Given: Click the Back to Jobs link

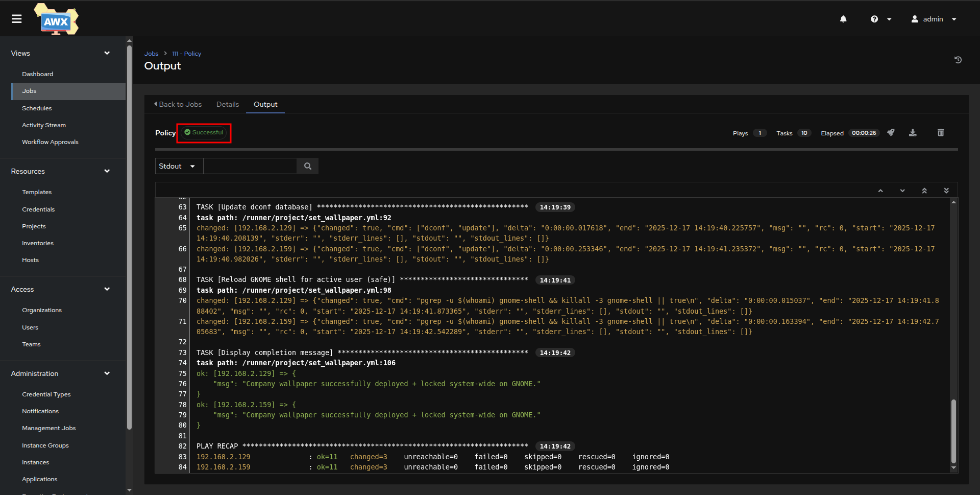Looking at the screenshot, I should [x=178, y=104].
